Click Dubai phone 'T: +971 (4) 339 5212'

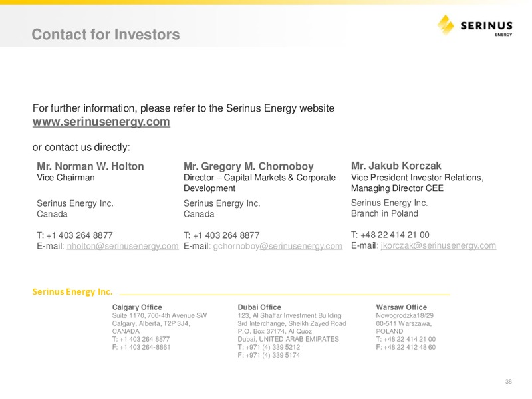point(269,347)
